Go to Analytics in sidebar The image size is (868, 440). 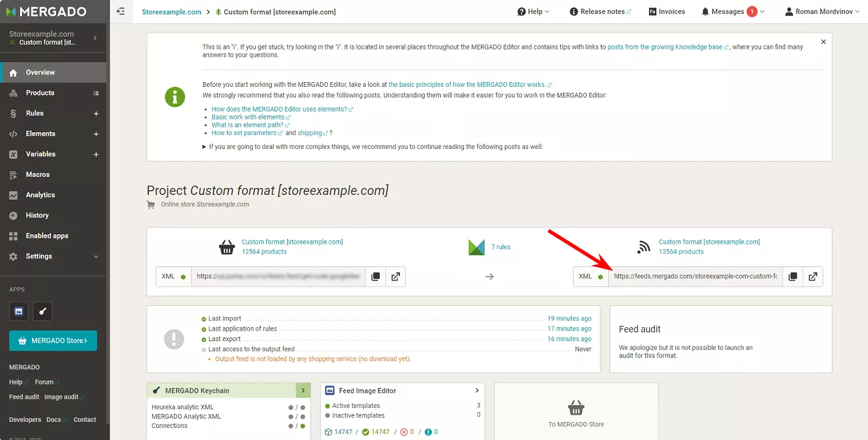(x=53, y=195)
